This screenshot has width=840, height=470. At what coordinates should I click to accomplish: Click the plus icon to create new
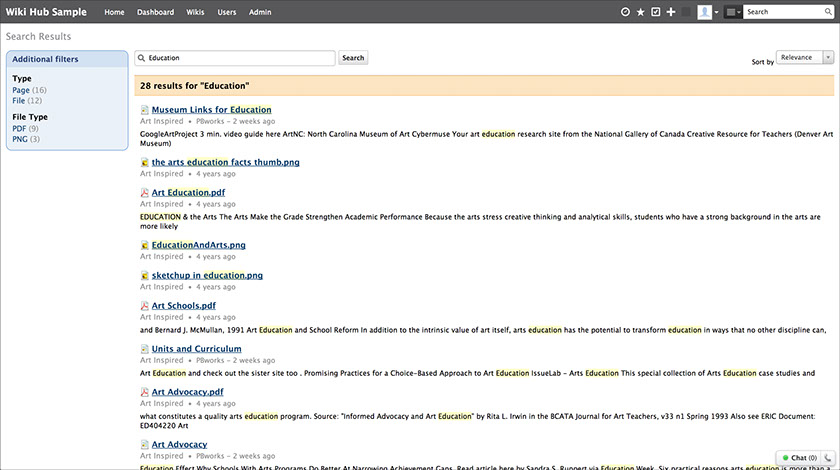pos(671,12)
